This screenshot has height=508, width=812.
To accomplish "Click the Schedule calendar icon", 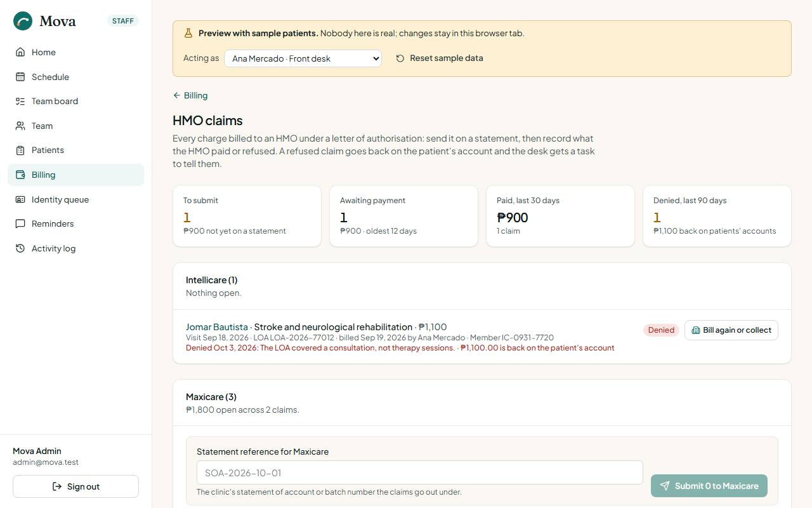I will pos(20,77).
